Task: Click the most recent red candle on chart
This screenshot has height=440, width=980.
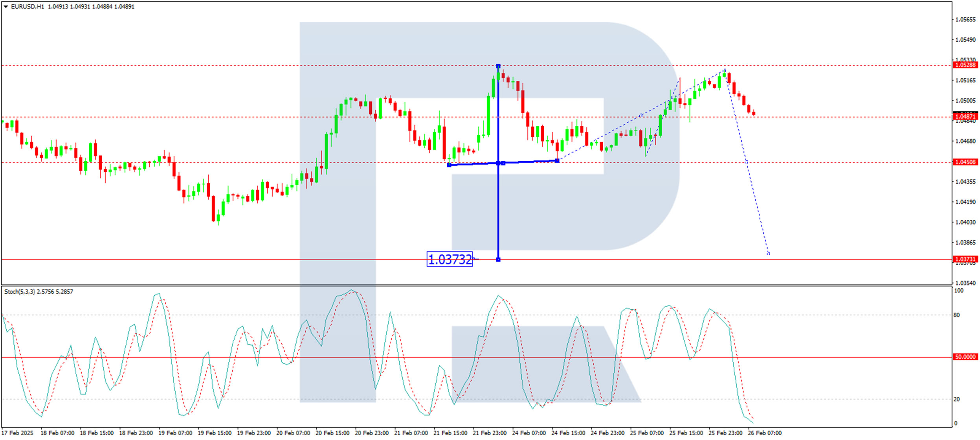Action: pos(754,113)
